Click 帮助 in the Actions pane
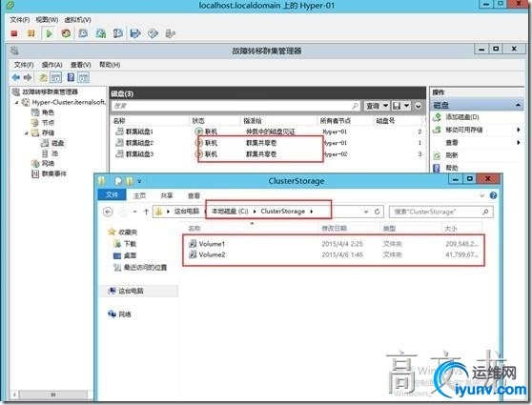The image size is (532, 405). 451,168
